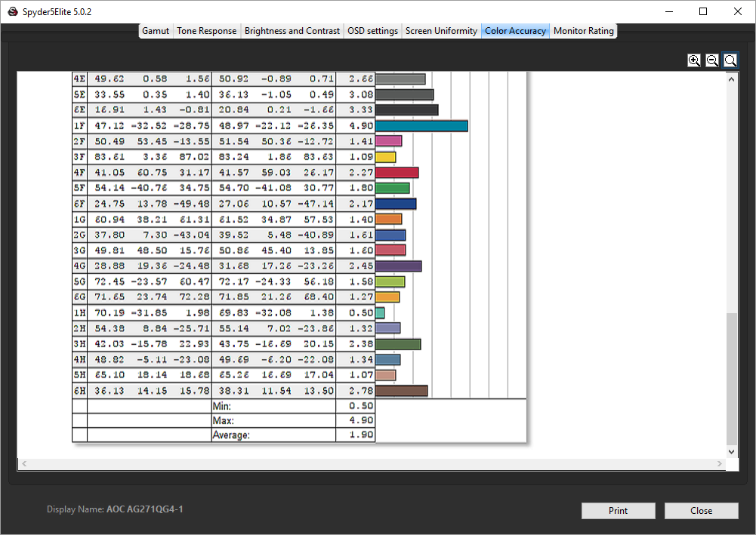Click the vertical scrollbar up arrow

pyautogui.click(x=731, y=78)
